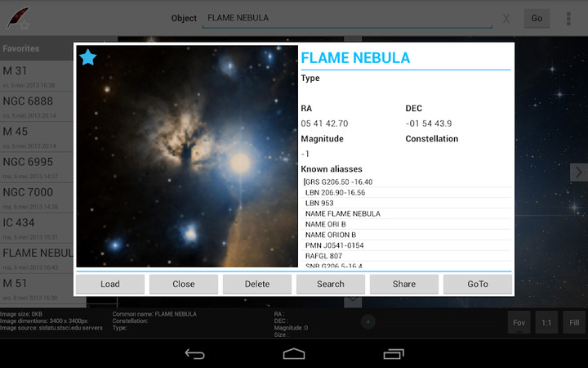The height and width of the screenshot is (368, 588).
Task: Open the Android recent apps icon
Action: tap(394, 353)
